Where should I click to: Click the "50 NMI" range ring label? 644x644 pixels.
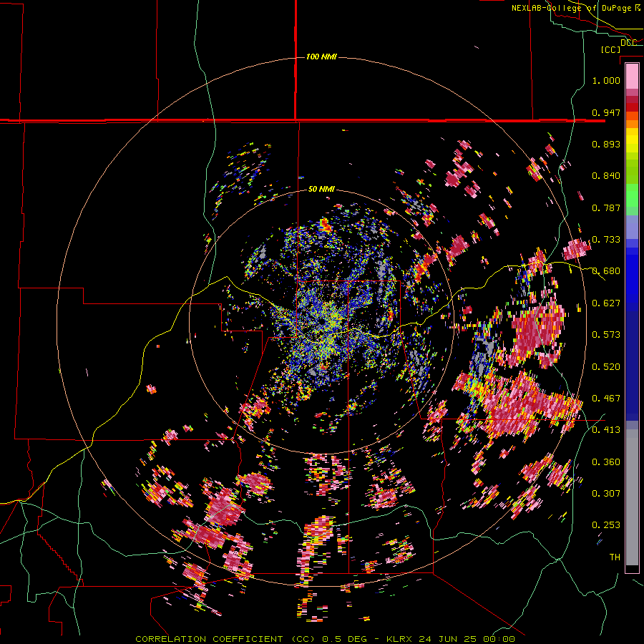[x=321, y=190]
